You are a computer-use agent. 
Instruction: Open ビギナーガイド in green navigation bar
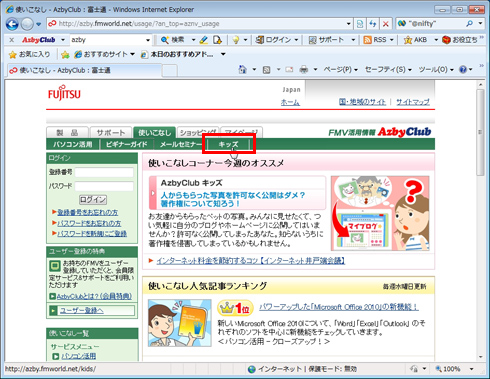click(x=126, y=144)
